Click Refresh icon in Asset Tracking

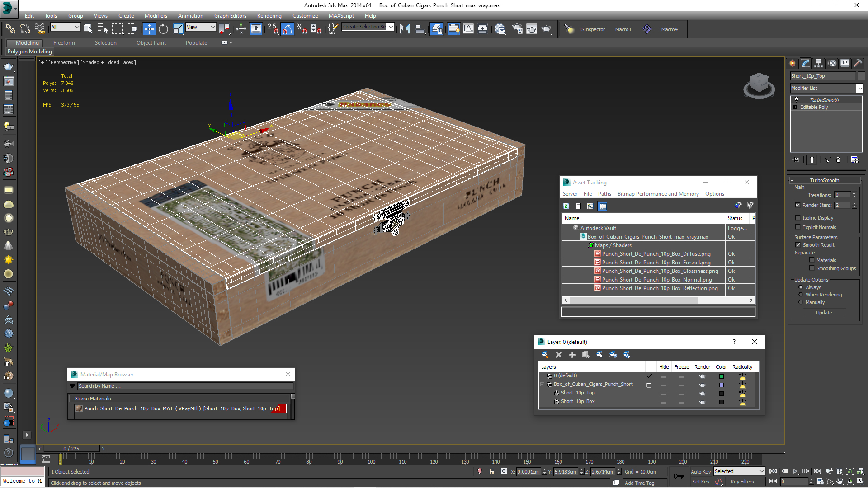[x=566, y=206]
